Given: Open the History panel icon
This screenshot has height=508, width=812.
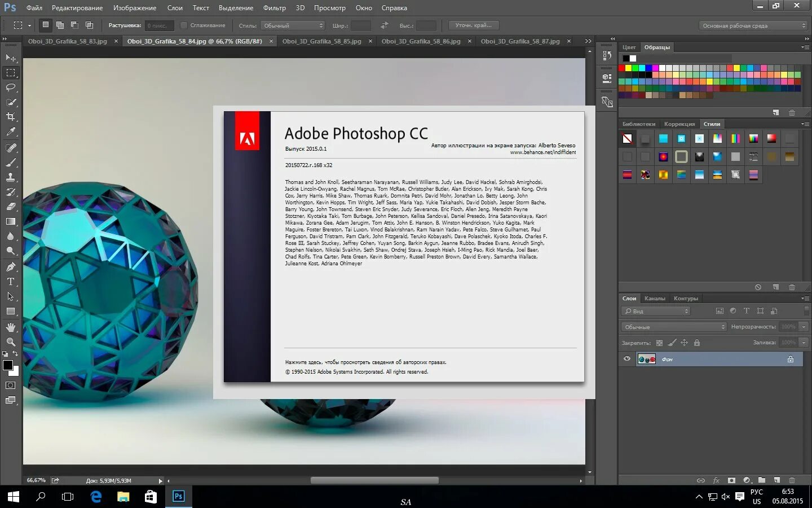Looking at the screenshot, I should tap(607, 55).
